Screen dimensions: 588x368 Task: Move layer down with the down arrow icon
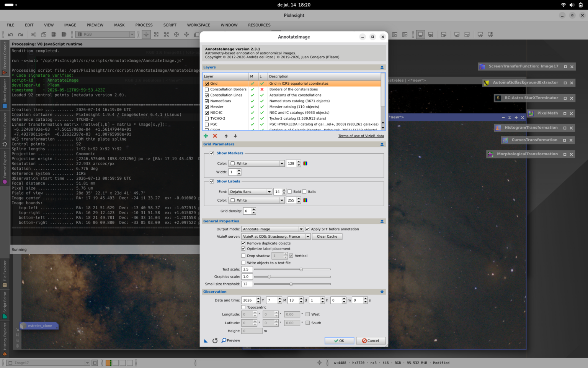point(235,136)
